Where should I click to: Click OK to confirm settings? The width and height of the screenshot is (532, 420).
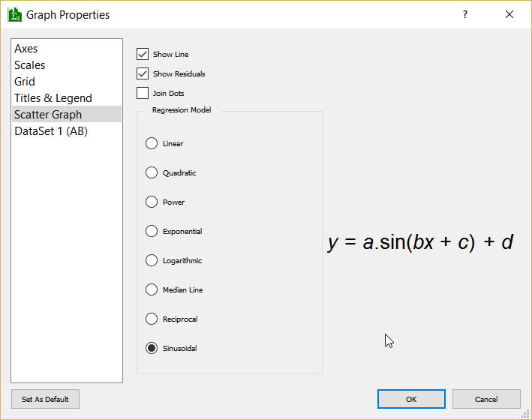pos(411,399)
